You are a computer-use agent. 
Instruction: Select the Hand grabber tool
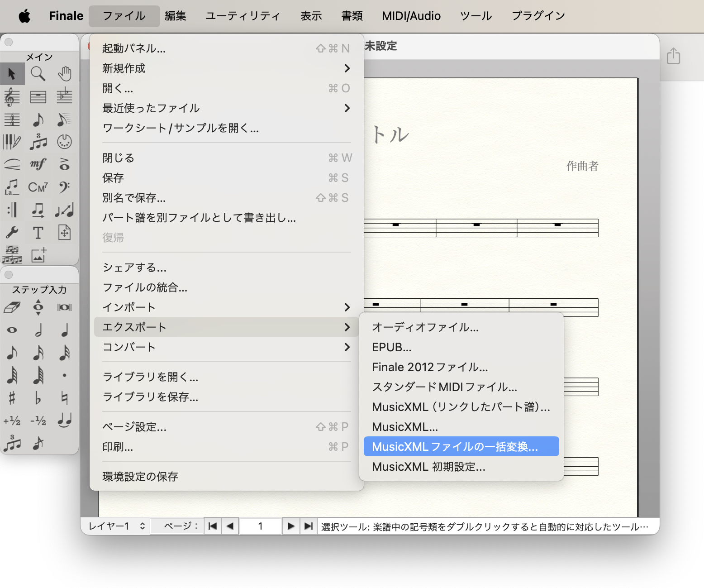point(65,73)
